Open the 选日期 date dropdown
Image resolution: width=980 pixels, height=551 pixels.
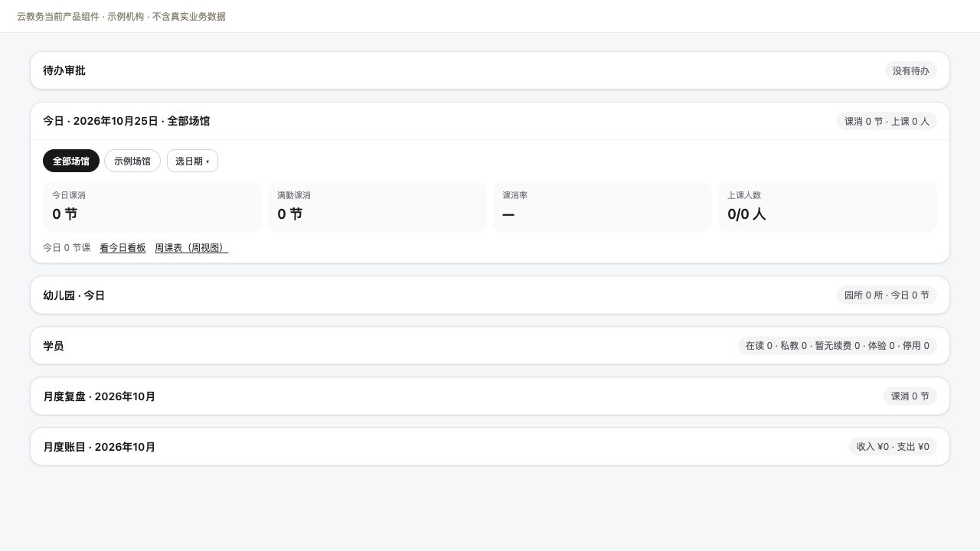[x=192, y=161]
